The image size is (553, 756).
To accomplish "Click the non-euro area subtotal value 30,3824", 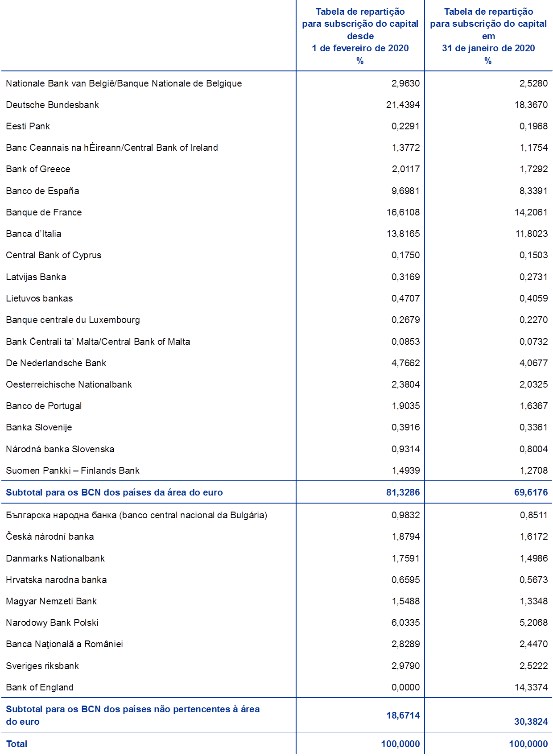I will pos(531,722).
